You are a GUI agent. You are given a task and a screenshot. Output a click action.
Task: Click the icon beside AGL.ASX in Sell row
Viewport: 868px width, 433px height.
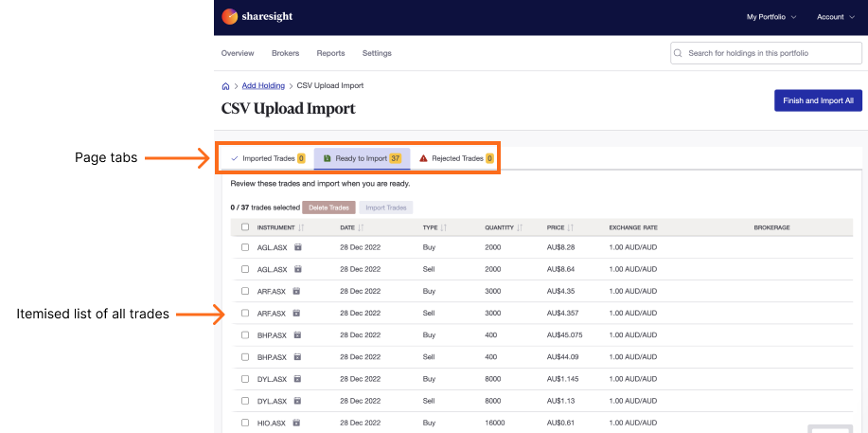click(x=298, y=269)
